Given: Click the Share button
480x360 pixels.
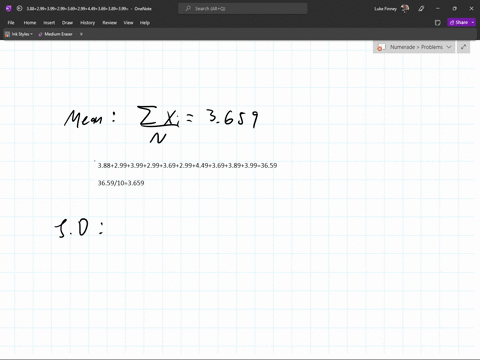Looking at the screenshot, I should click(x=459, y=22).
